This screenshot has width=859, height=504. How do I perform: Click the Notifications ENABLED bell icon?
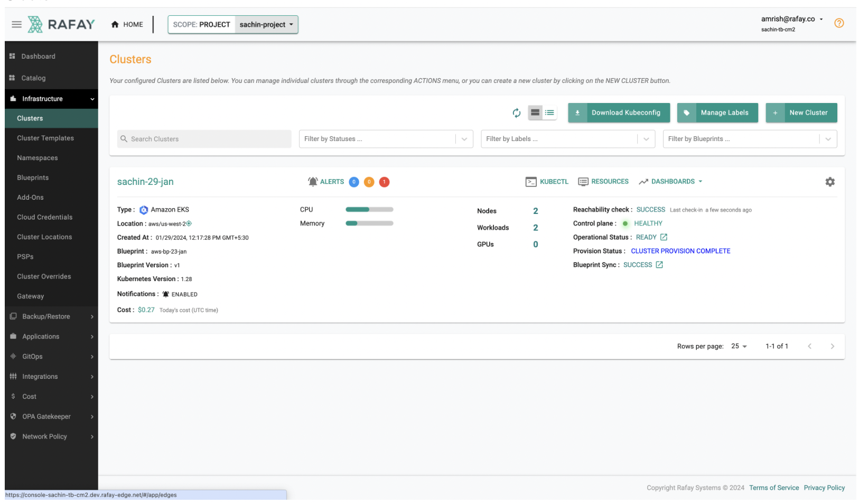(166, 294)
